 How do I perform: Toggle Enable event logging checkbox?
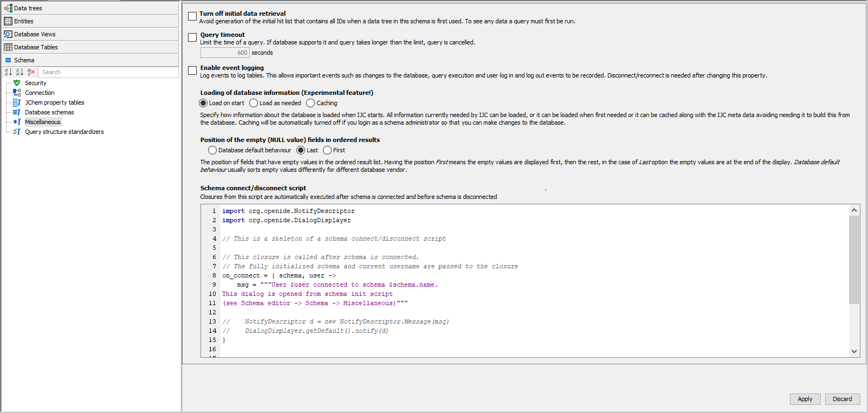click(192, 70)
